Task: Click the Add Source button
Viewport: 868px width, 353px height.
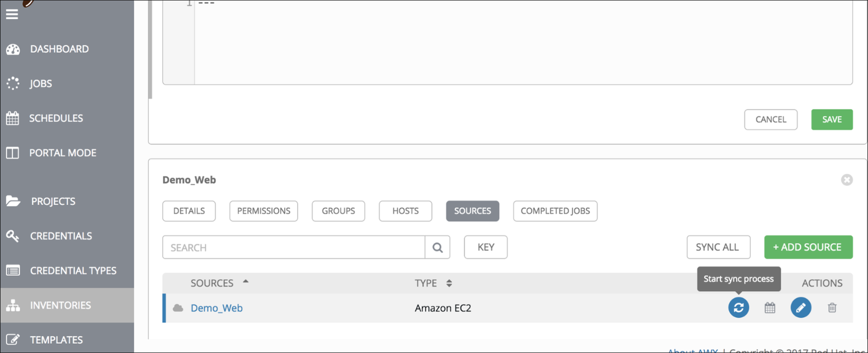Action: (808, 247)
